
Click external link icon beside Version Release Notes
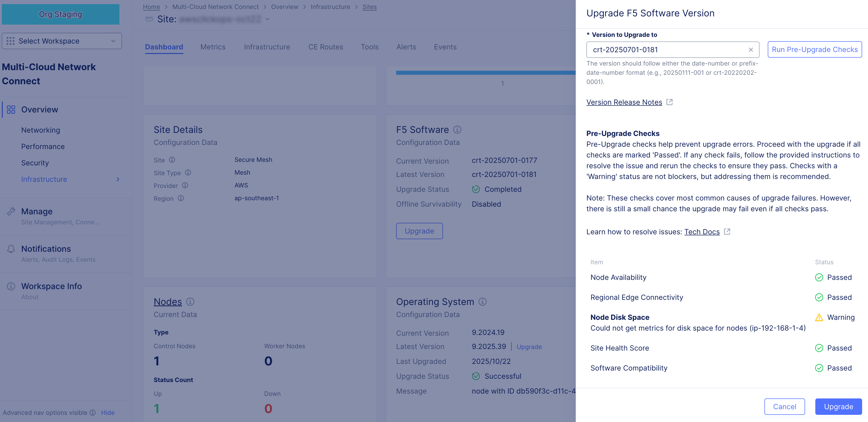click(669, 102)
